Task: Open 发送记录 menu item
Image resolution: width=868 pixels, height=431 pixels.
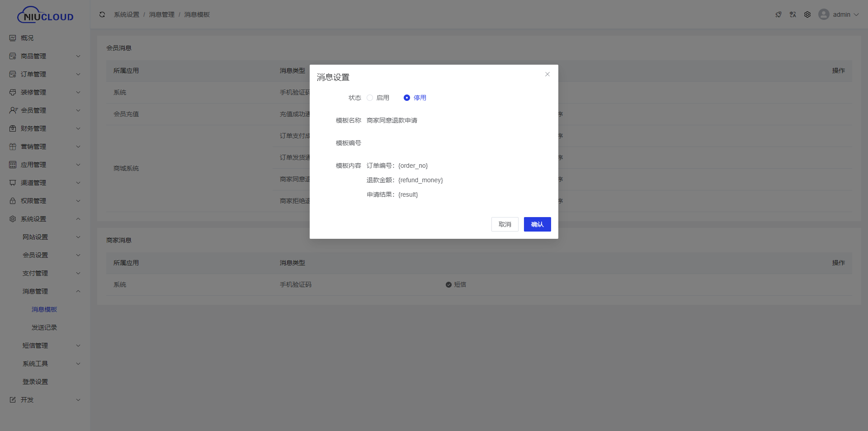Action: pyautogui.click(x=44, y=327)
